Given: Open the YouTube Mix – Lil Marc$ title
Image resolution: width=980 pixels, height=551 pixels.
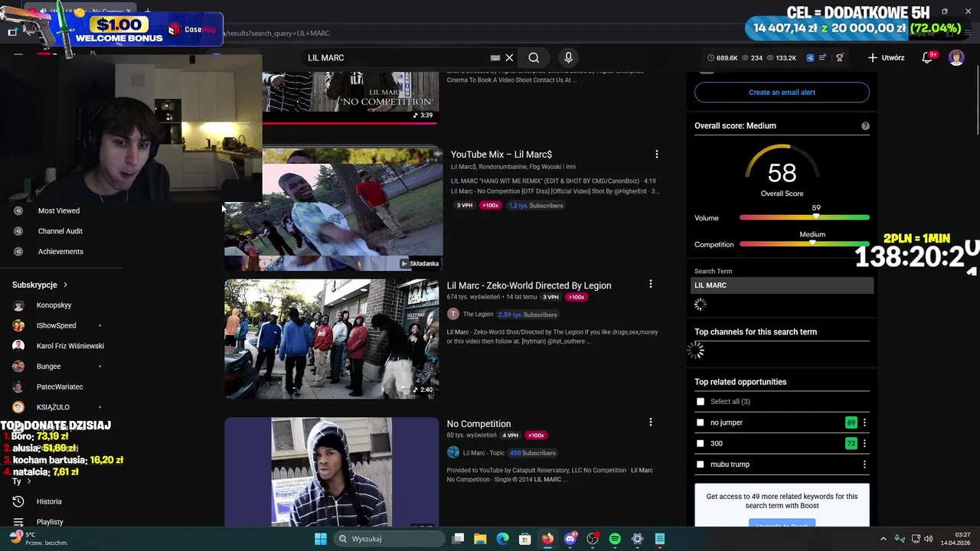Looking at the screenshot, I should [501, 155].
